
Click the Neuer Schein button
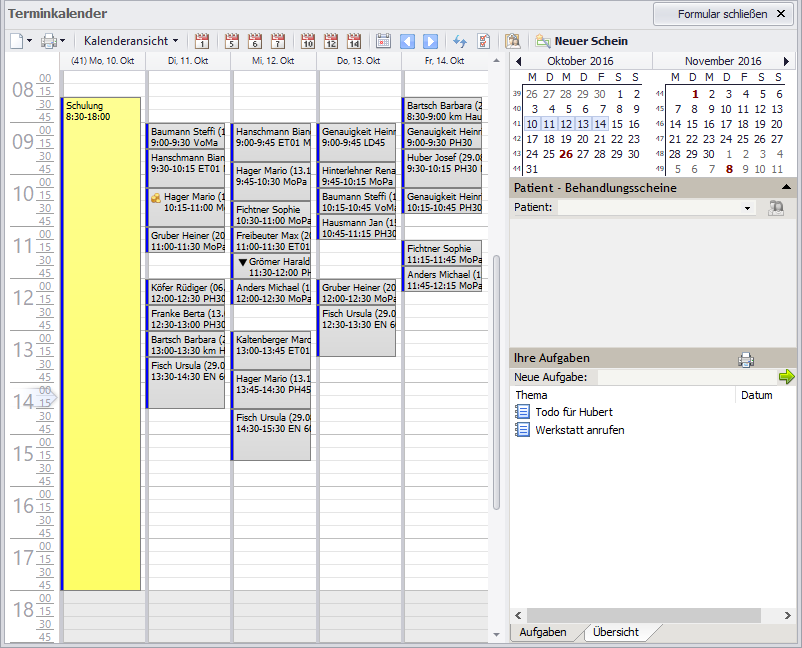581,41
